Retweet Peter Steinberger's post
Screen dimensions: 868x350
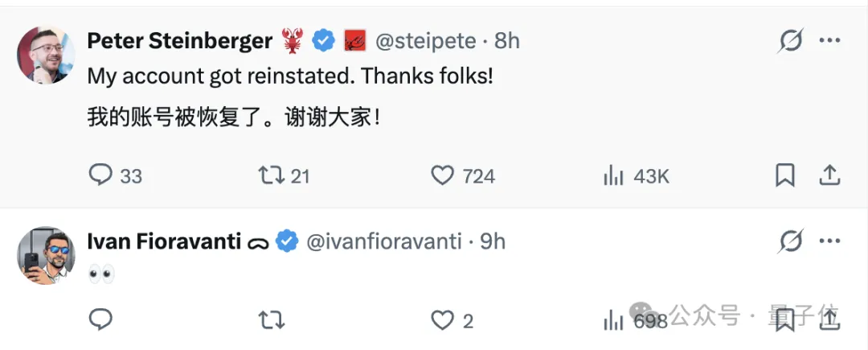(x=271, y=175)
